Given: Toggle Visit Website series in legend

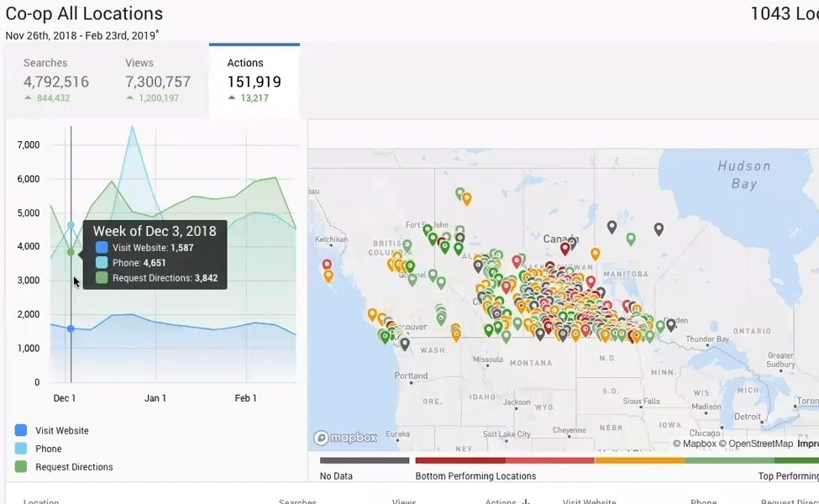Looking at the screenshot, I should click(x=52, y=430).
